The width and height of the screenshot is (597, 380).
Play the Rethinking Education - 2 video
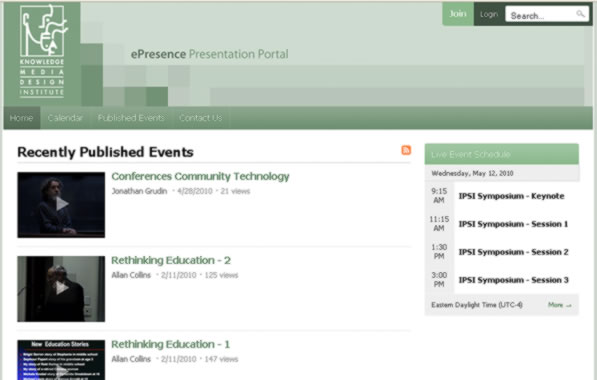point(61,289)
